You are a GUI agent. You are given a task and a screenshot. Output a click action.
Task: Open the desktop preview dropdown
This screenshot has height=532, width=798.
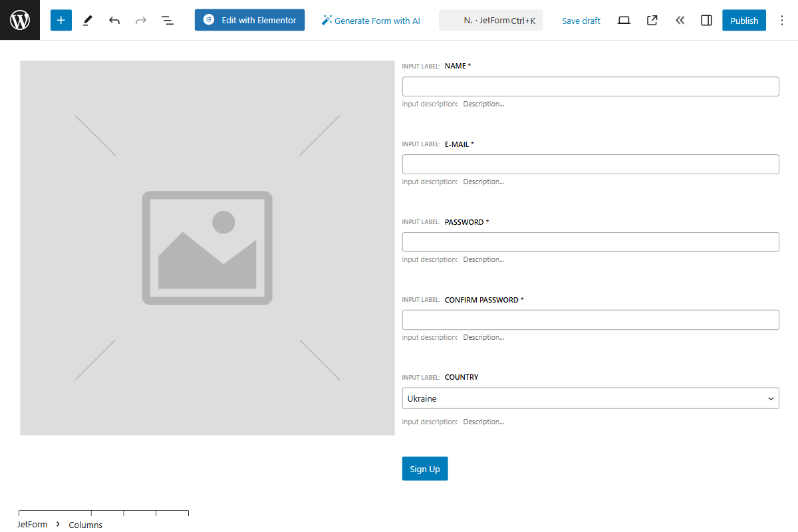point(624,20)
